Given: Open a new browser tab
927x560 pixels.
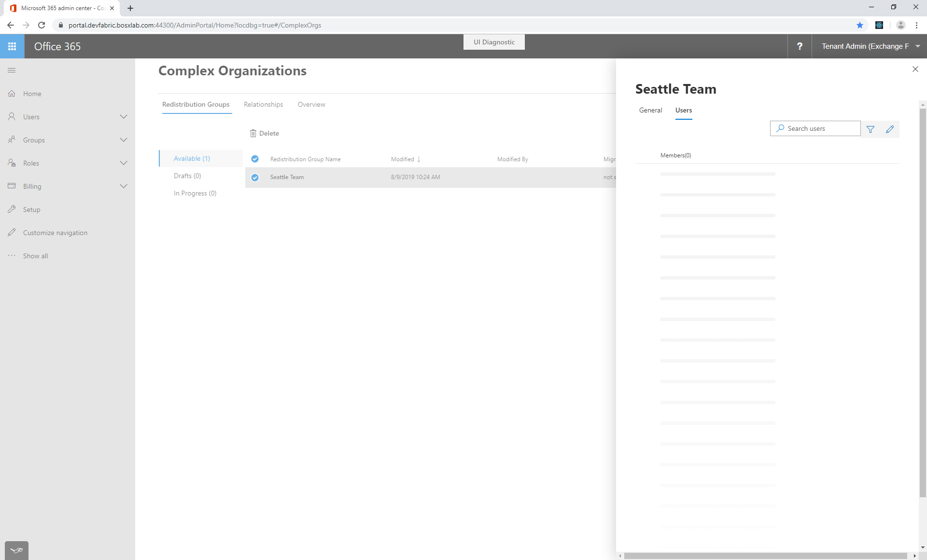Looking at the screenshot, I should click(x=130, y=8).
